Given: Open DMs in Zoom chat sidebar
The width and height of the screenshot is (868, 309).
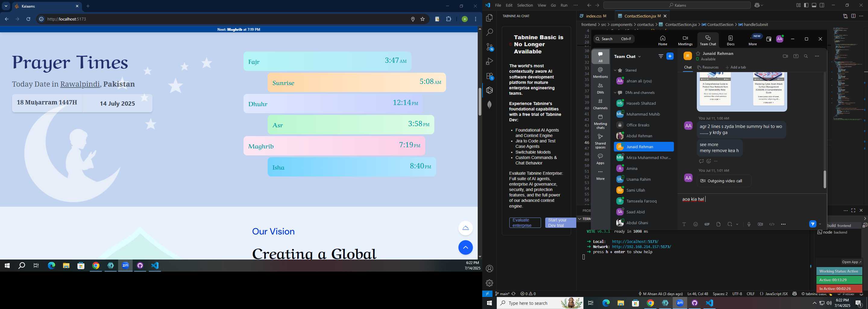Looking at the screenshot, I should click(x=600, y=88).
